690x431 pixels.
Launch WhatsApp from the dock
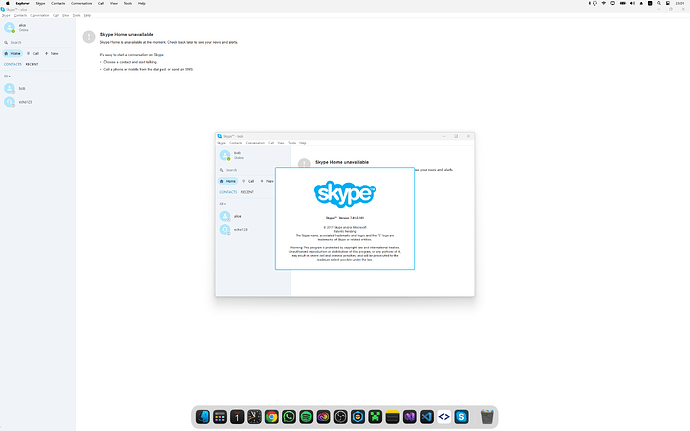click(x=289, y=416)
